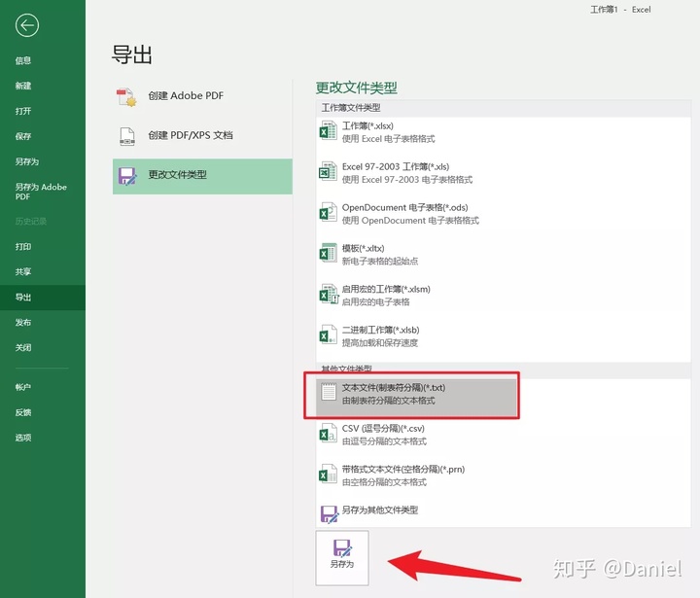Select 新建 in the sidebar
Screen dimensions: 700x598
tap(23, 86)
